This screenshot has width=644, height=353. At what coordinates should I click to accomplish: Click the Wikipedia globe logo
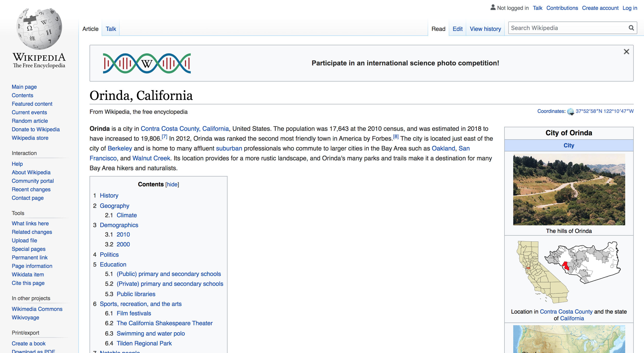39,29
